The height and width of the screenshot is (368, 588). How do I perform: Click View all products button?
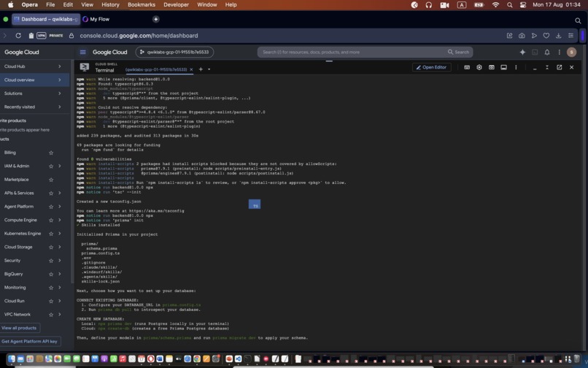(19, 328)
